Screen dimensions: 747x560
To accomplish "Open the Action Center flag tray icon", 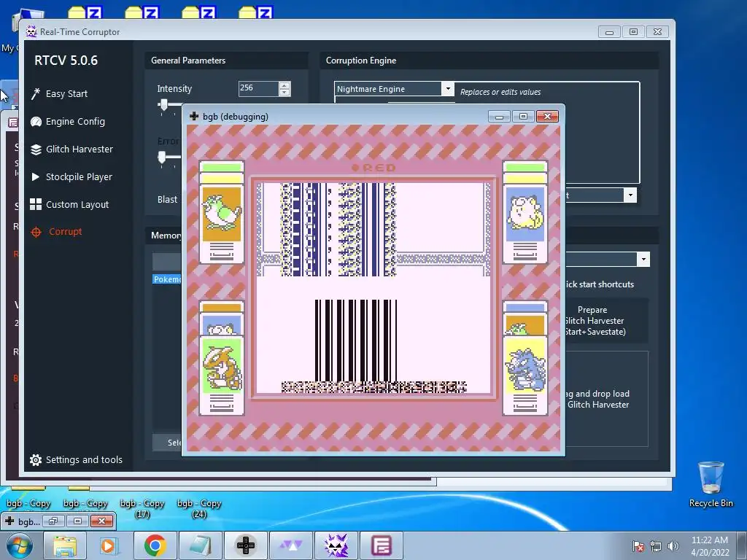I will click(x=638, y=546).
